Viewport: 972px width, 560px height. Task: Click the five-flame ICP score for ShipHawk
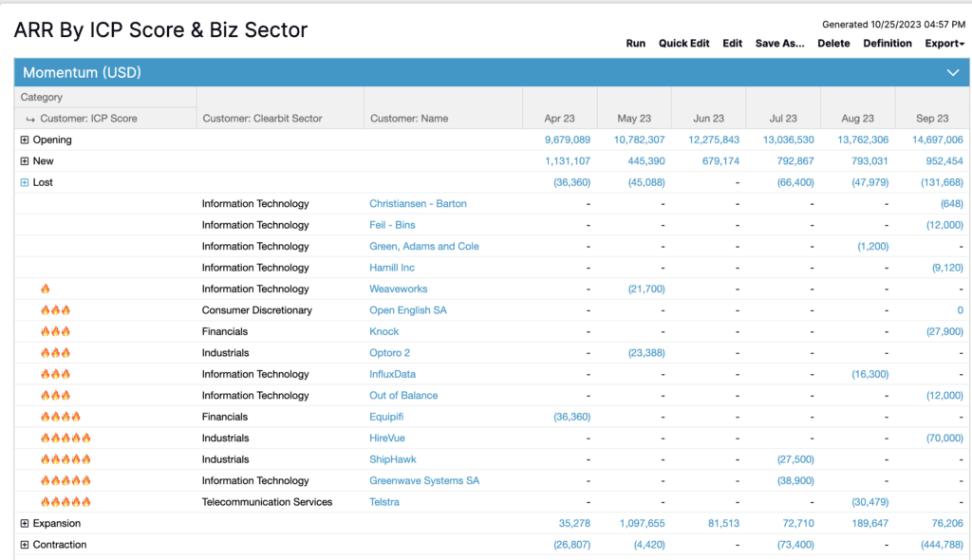65,459
